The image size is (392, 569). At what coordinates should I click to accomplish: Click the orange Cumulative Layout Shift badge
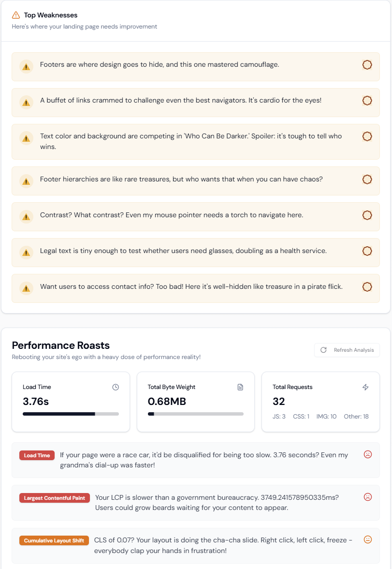pos(54,540)
